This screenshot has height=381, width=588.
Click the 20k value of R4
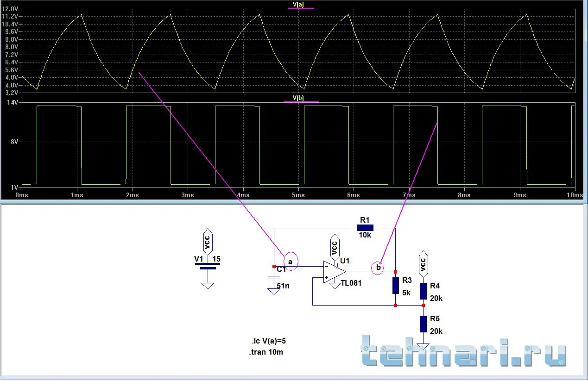pos(436,299)
